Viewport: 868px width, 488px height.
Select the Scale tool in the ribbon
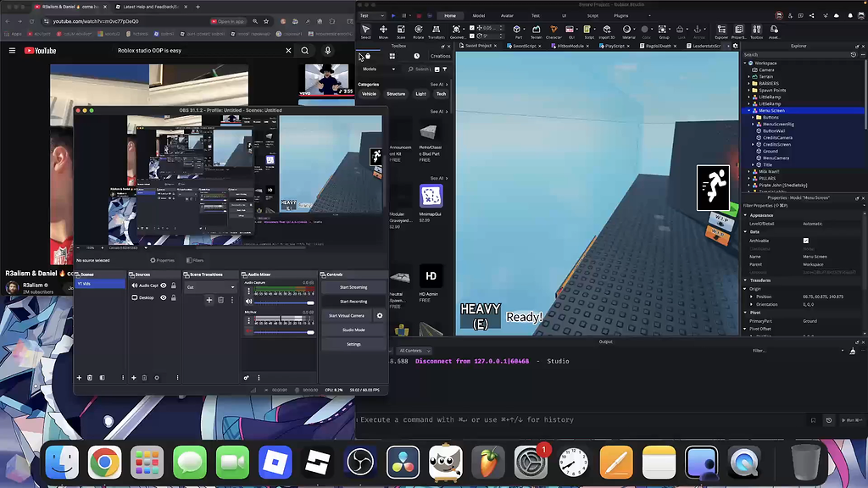pos(401,30)
